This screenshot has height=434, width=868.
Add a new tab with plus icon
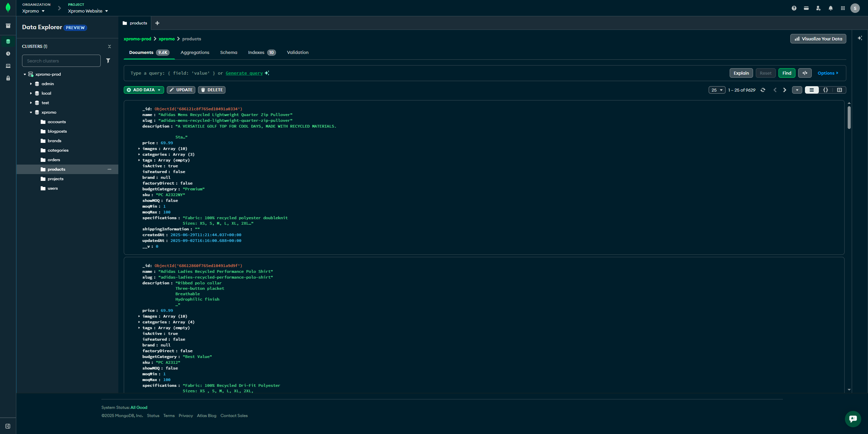point(157,23)
